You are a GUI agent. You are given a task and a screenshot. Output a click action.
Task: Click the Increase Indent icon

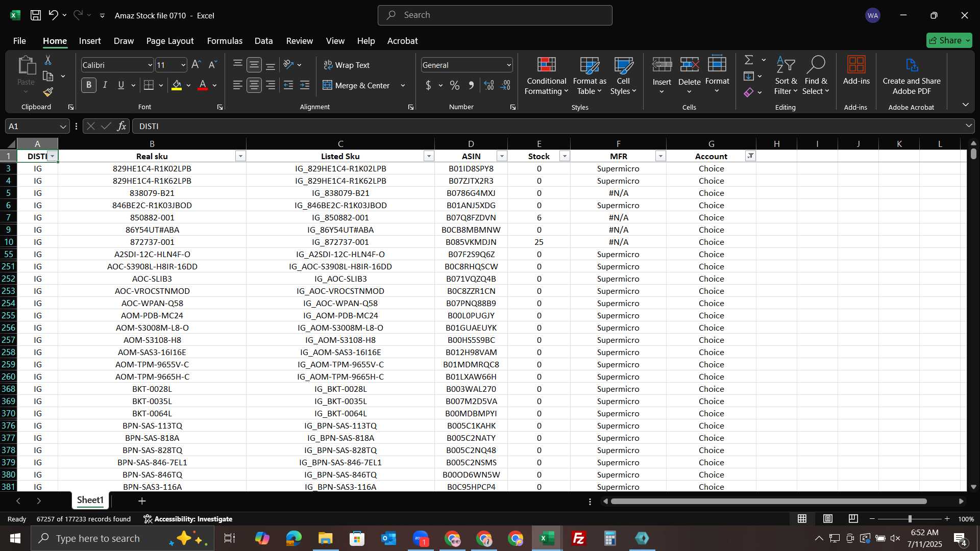point(305,85)
